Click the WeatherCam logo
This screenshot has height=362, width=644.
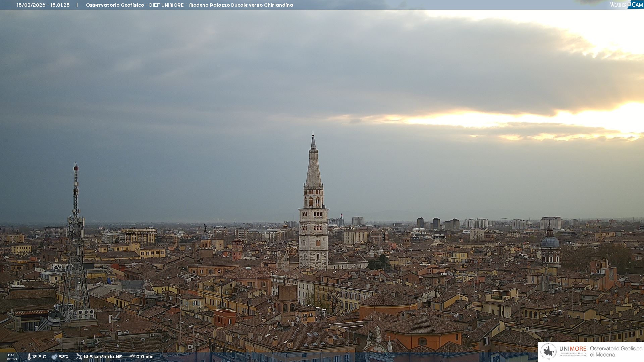coord(626,5)
